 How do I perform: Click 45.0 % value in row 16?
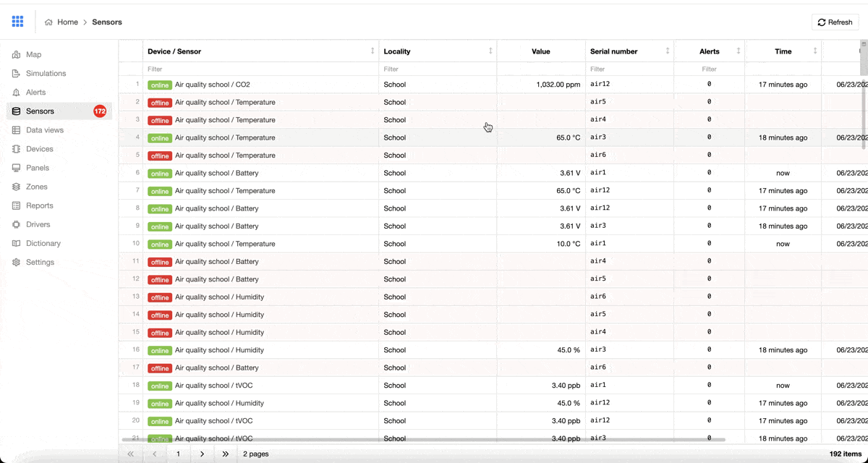(x=569, y=350)
